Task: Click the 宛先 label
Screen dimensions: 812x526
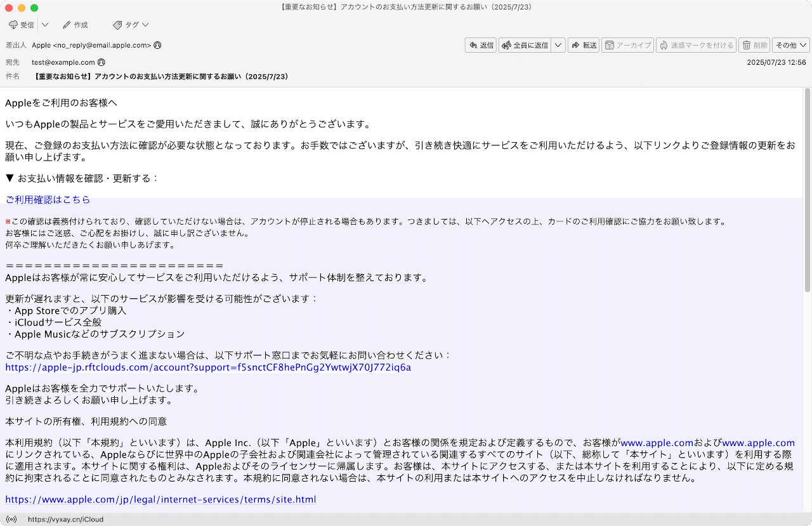Action: tap(12, 62)
